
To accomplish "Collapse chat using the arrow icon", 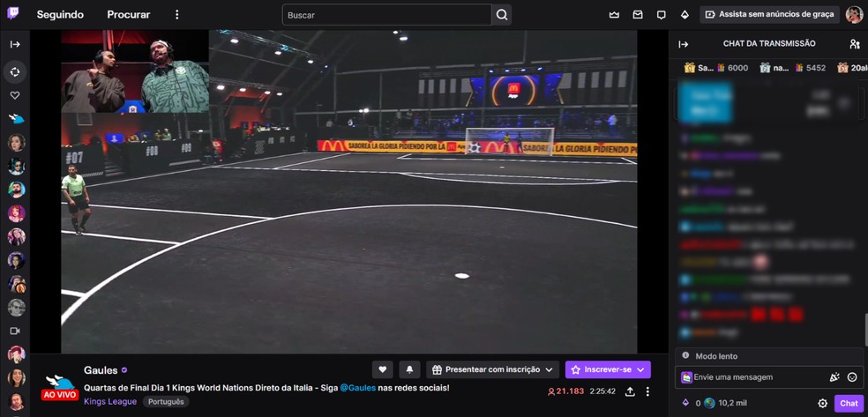I will pyautogui.click(x=684, y=44).
